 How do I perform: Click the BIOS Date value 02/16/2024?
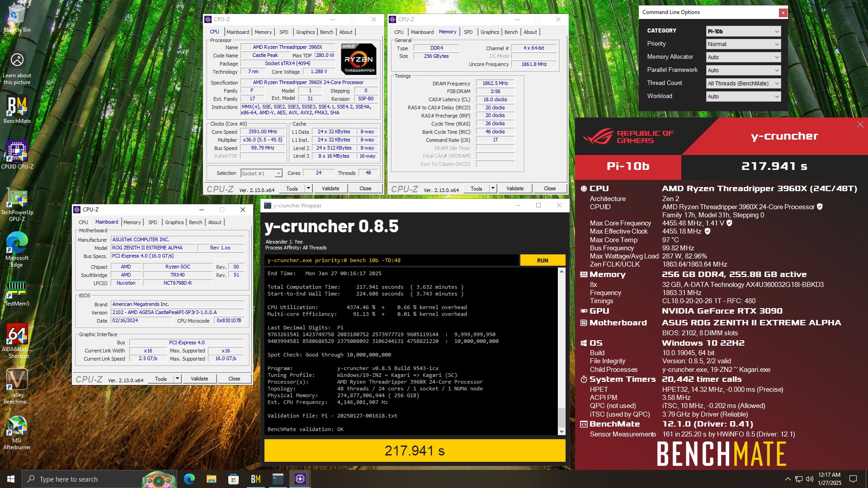point(142,320)
